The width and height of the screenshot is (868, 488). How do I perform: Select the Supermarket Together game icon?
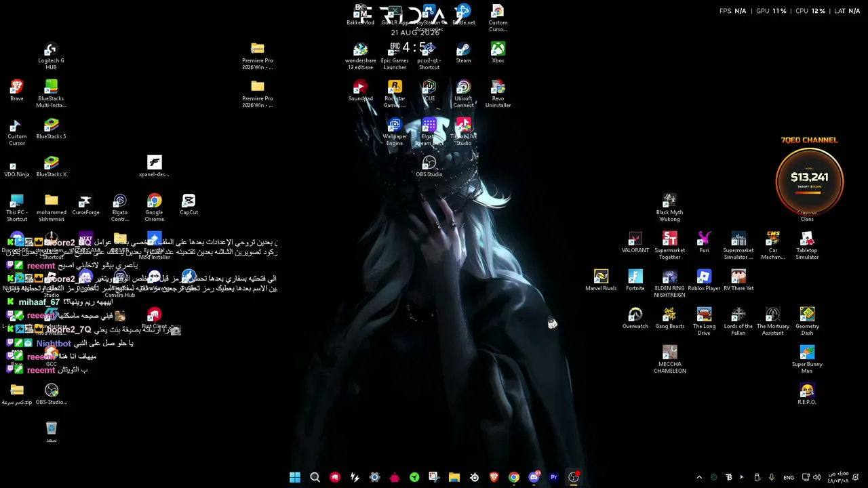tap(670, 246)
